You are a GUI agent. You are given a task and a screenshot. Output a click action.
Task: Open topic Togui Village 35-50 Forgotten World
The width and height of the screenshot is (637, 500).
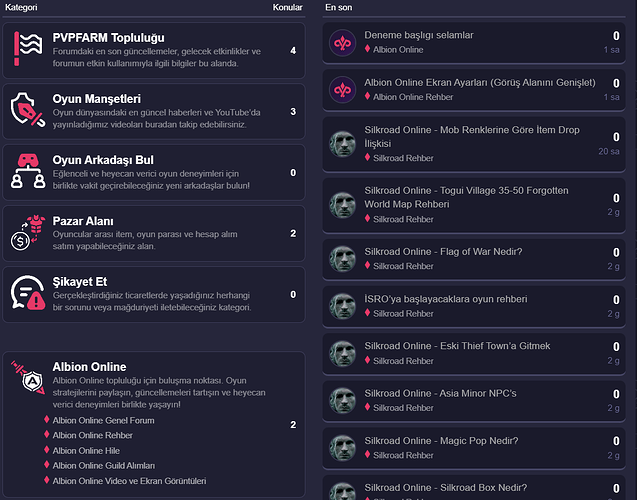click(466, 197)
